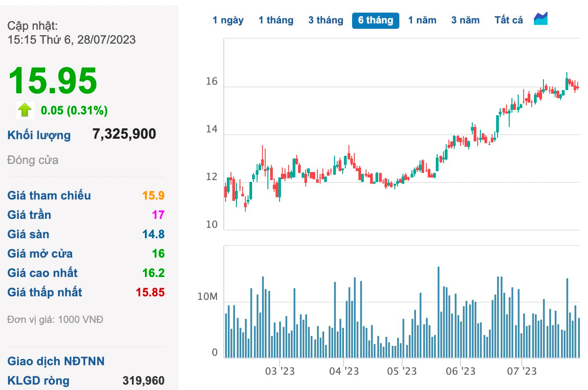Click the green up-arrow price change icon
588x390 pixels.
(x=25, y=110)
